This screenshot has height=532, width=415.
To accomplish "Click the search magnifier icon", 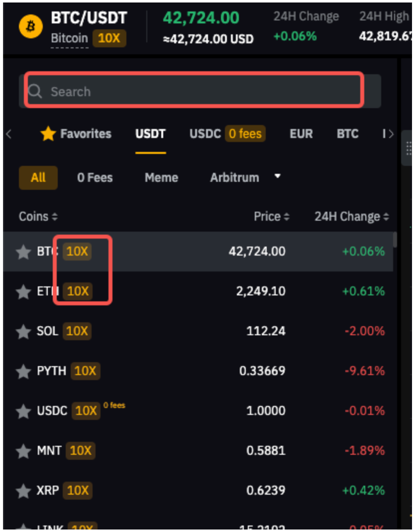I will pos(35,91).
